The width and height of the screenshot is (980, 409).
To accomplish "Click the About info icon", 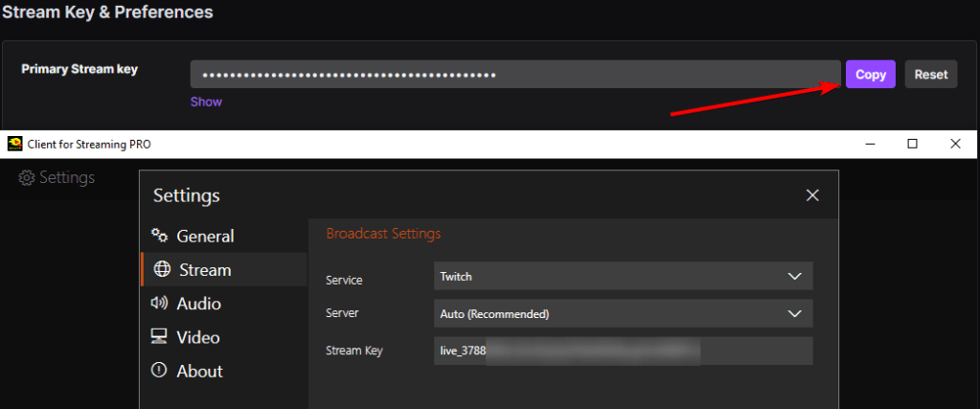I will [160, 371].
